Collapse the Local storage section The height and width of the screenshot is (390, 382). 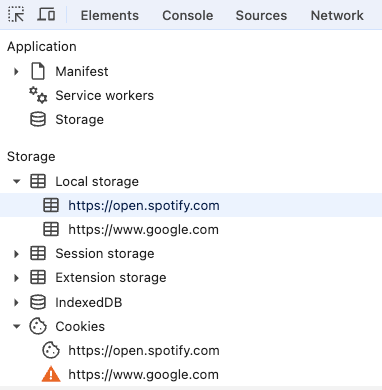tap(16, 182)
